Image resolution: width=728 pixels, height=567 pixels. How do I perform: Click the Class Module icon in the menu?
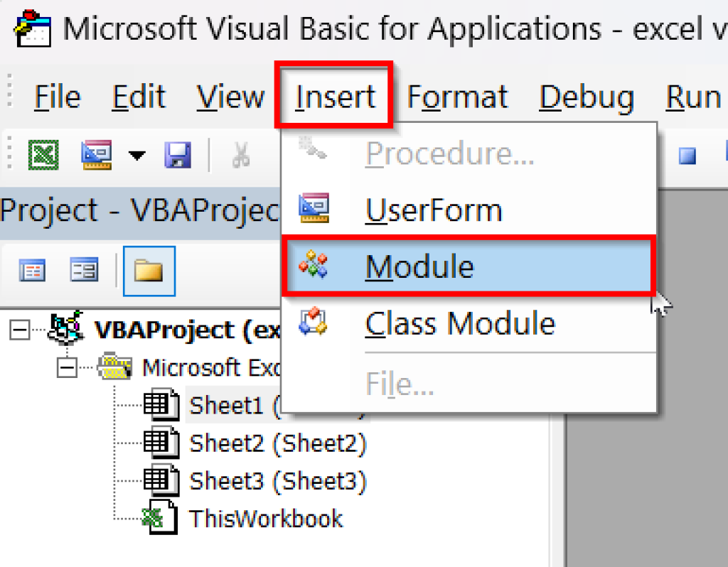click(x=315, y=323)
